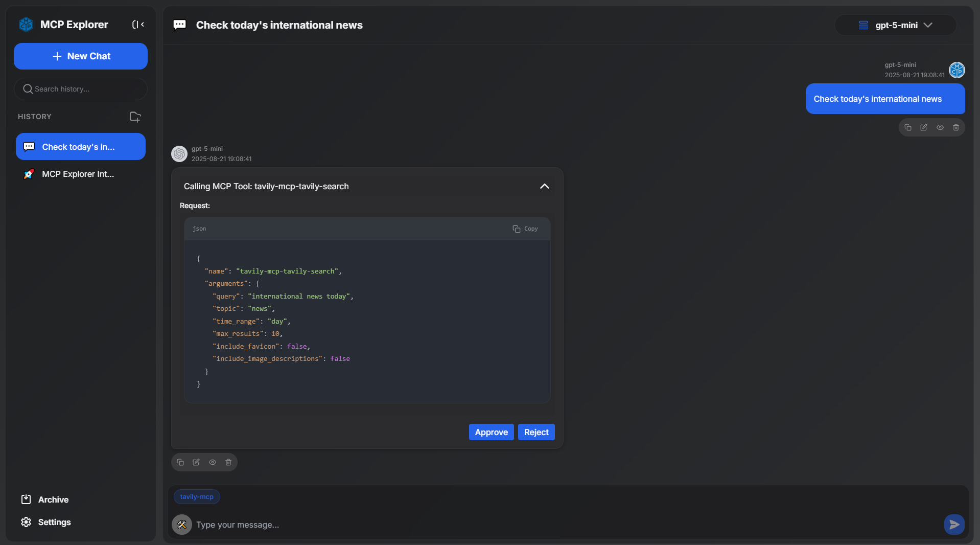980x545 pixels.
Task: Open the tools icon beside the message input
Action: (x=182, y=525)
